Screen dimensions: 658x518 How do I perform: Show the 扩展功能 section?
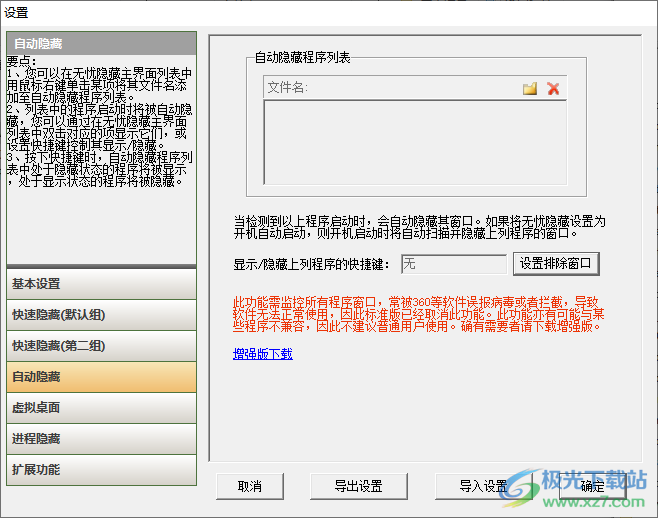tap(101, 470)
